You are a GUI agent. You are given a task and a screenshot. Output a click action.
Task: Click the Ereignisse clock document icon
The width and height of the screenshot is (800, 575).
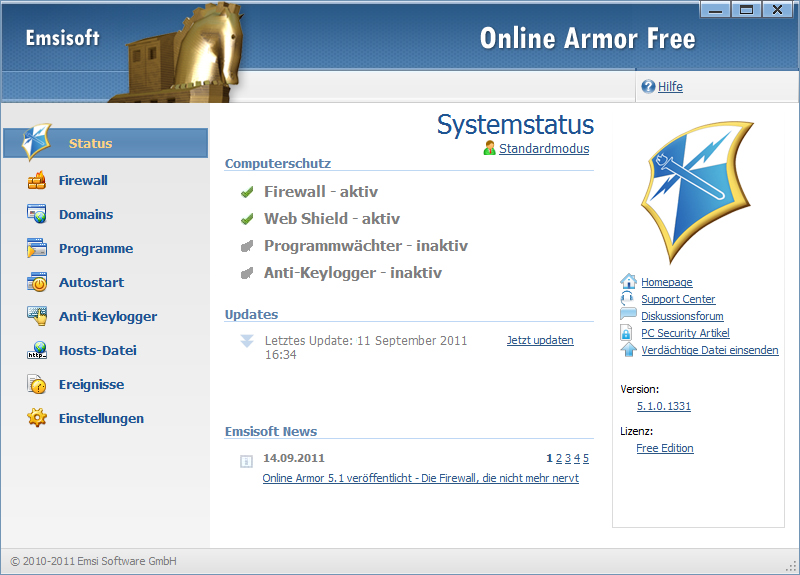[37, 384]
